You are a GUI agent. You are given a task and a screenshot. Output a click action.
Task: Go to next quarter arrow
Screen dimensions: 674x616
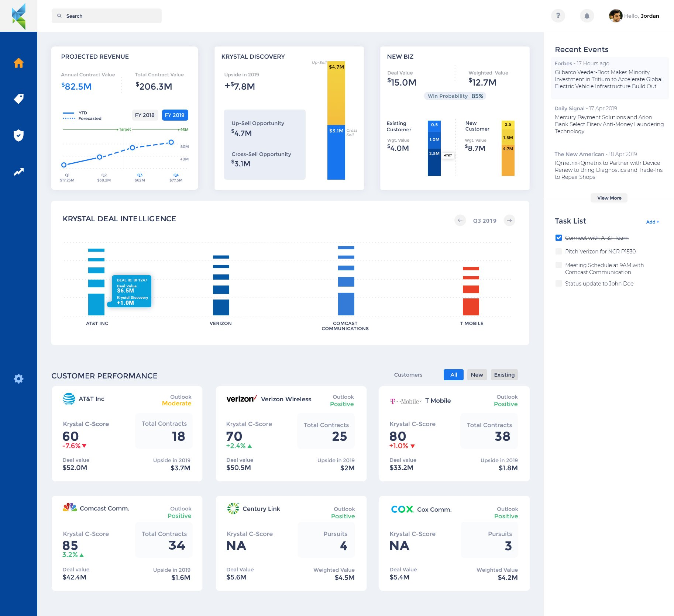pyautogui.click(x=509, y=220)
